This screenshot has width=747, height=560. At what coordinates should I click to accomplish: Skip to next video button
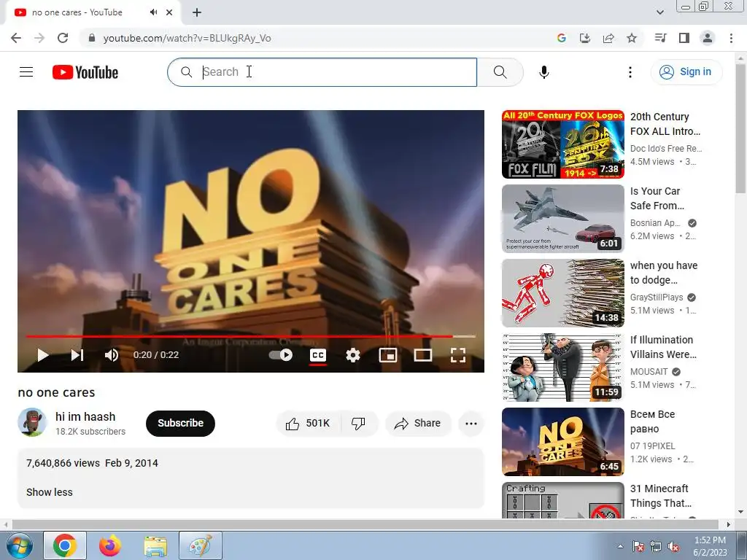(x=77, y=355)
